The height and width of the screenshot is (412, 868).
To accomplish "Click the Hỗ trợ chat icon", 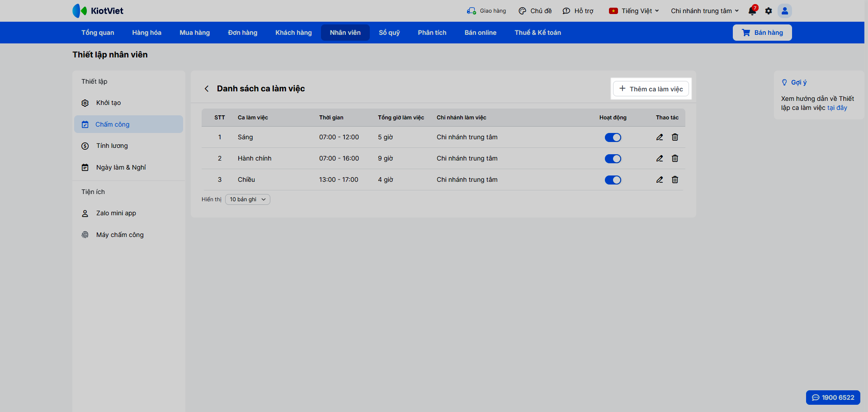I will click(x=566, y=11).
